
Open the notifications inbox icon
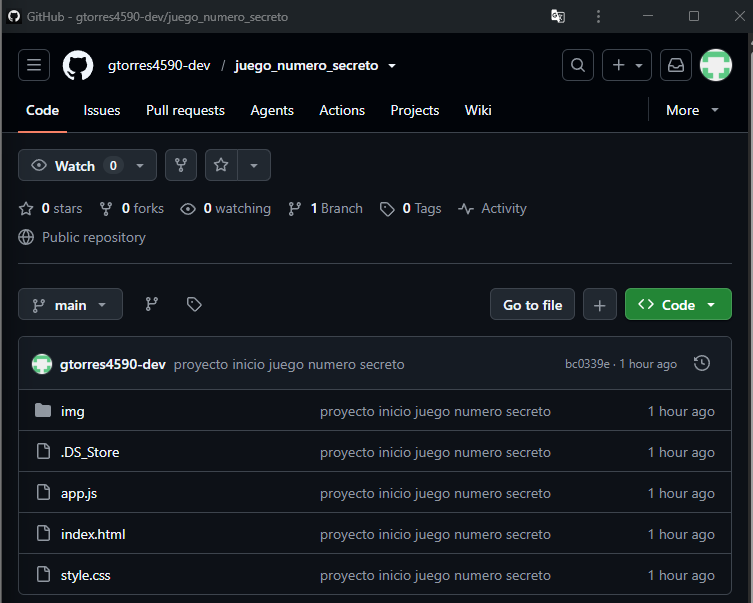click(x=676, y=65)
